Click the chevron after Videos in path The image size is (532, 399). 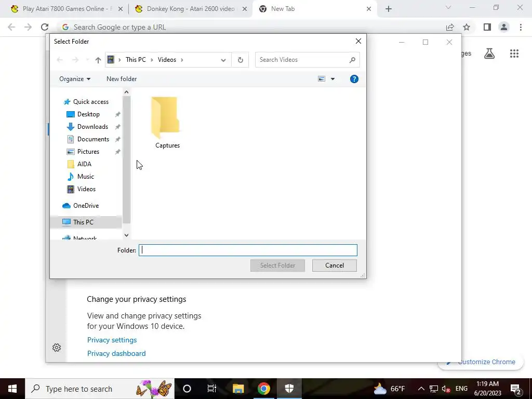coord(182,60)
